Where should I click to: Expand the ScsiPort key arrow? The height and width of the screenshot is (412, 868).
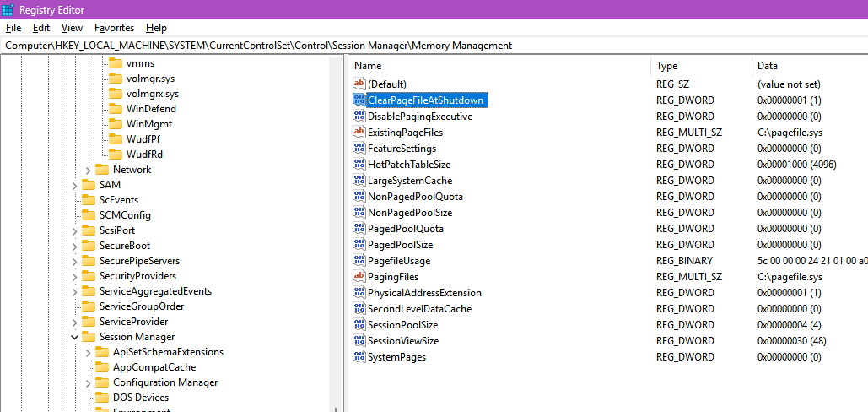pyautogui.click(x=75, y=230)
